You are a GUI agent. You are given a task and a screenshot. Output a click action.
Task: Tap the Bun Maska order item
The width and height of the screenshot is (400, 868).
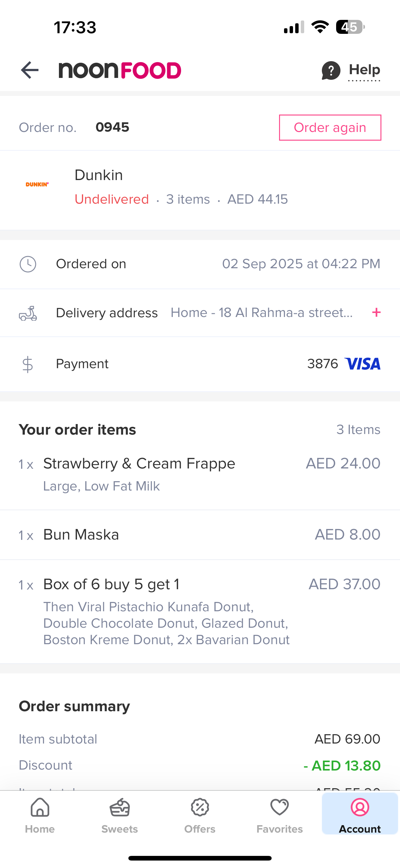click(x=81, y=535)
